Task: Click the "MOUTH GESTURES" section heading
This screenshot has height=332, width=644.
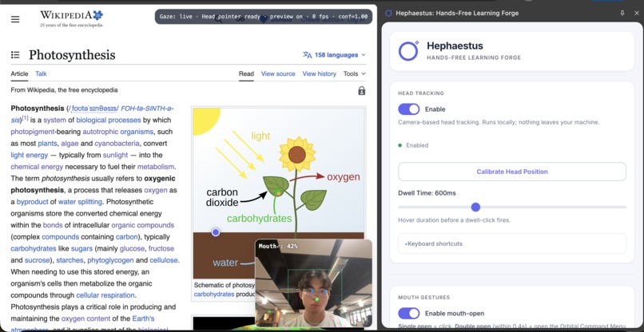Action: point(423,297)
